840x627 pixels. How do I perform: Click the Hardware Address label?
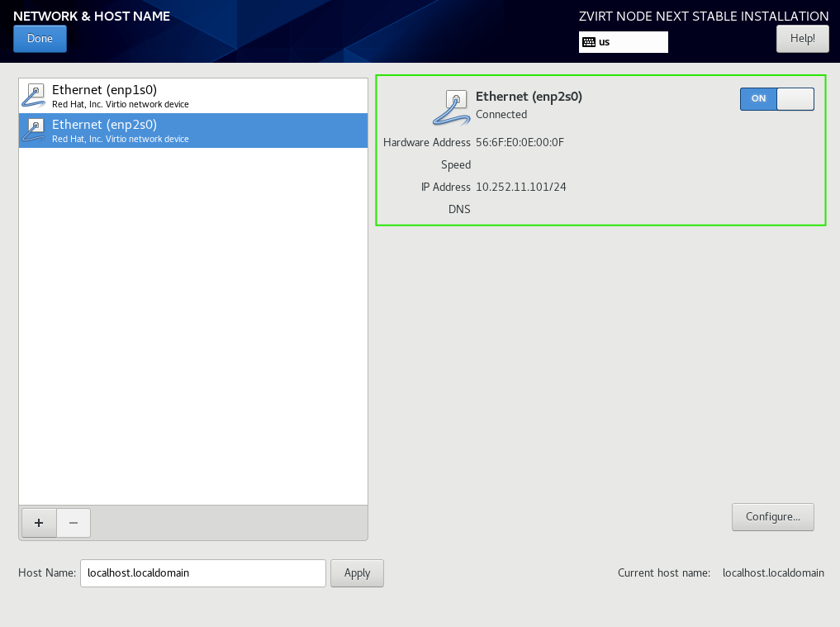[426, 142]
